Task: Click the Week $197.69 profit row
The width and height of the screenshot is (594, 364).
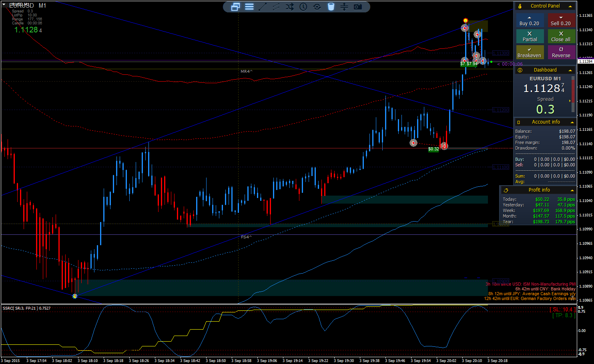Action: point(539,210)
